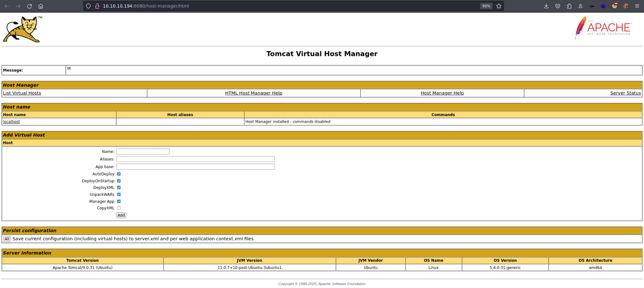
Task: Open the downloads panel
Action: (546, 6)
